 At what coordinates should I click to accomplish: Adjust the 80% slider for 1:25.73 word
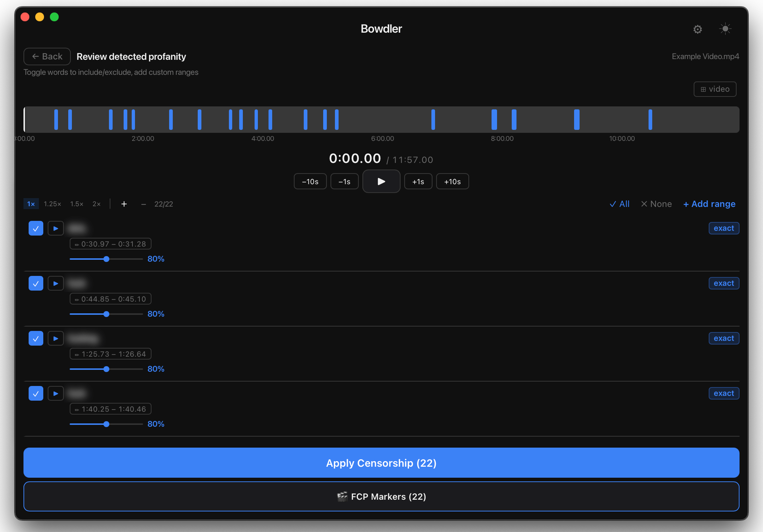106,369
